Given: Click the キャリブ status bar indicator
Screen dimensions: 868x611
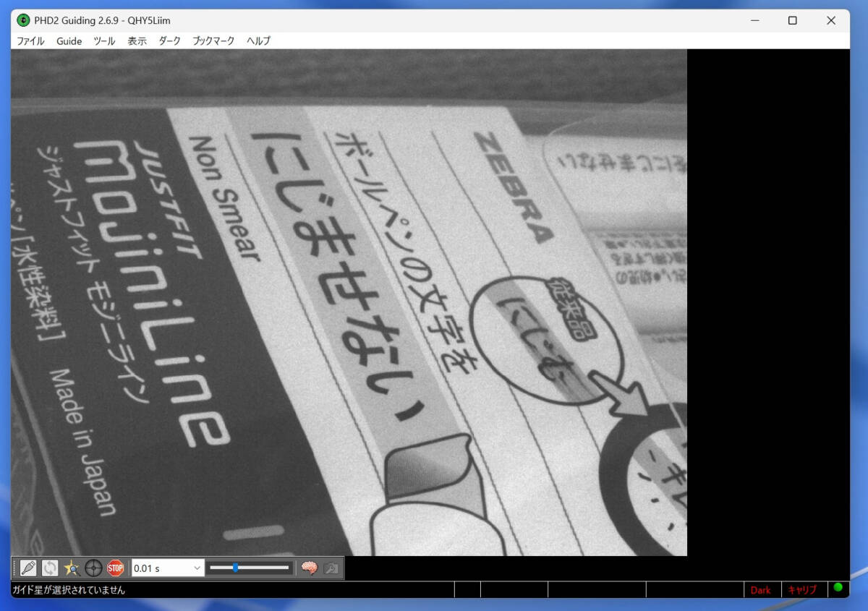Looking at the screenshot, I should pos(802,590).
